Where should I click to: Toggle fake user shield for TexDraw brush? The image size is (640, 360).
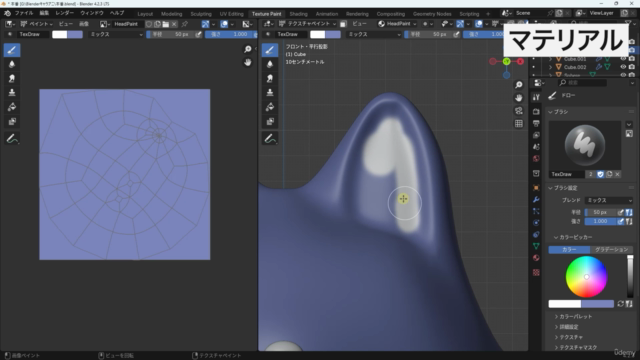pos(600,174)
